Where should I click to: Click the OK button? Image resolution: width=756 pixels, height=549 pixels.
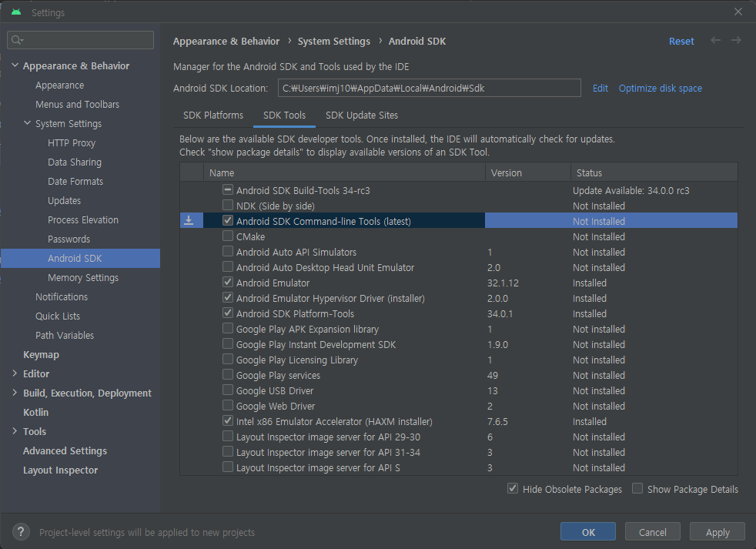point(588,532)
